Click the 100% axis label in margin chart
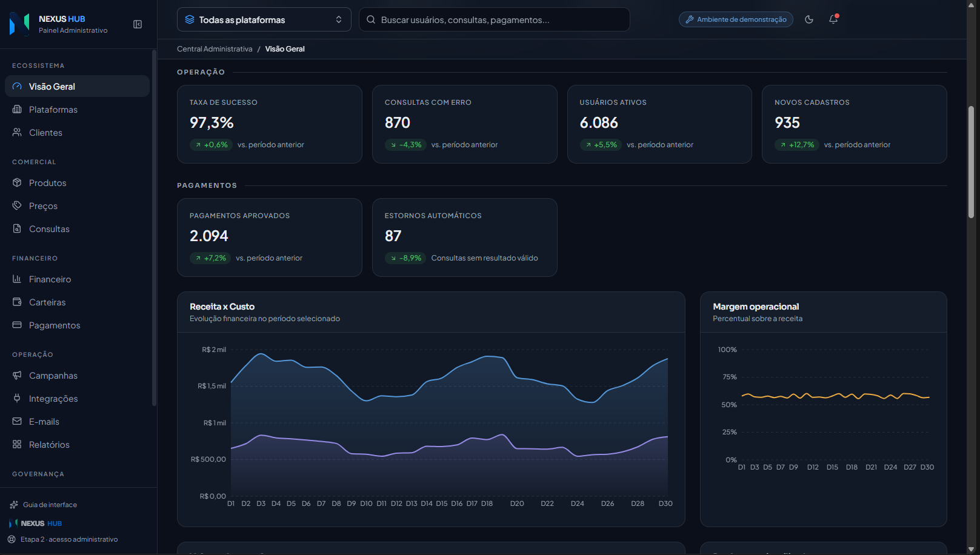The height and width of the screenshot is (555, 980). coord(727,350)
